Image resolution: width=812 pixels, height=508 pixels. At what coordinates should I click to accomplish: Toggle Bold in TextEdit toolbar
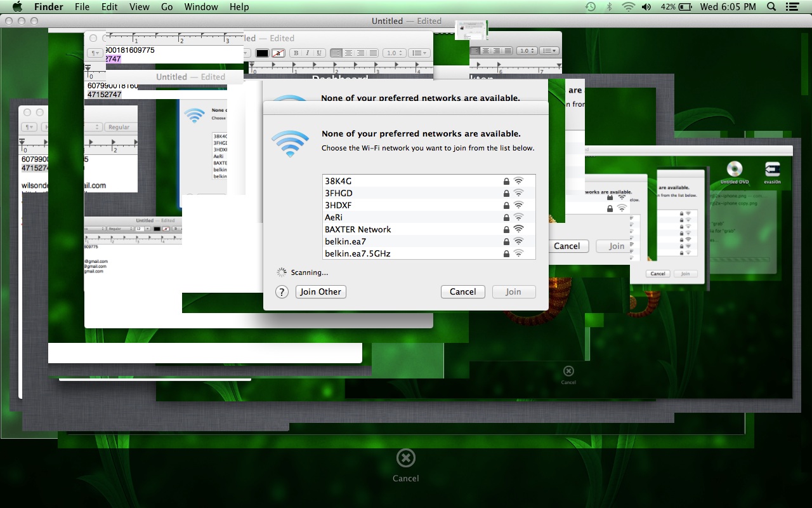296,53
